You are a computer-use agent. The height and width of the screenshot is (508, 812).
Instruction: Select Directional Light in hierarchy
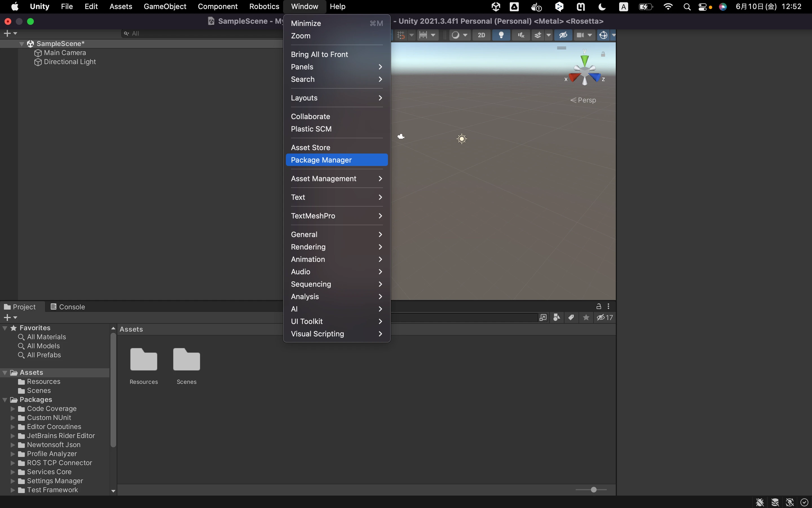tap(70, 62)
